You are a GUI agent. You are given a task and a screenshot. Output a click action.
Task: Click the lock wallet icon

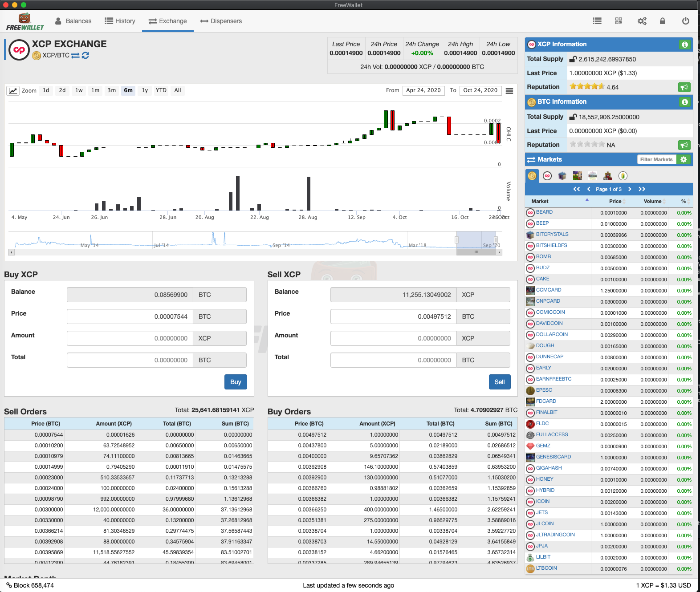[x=663, y=21]
